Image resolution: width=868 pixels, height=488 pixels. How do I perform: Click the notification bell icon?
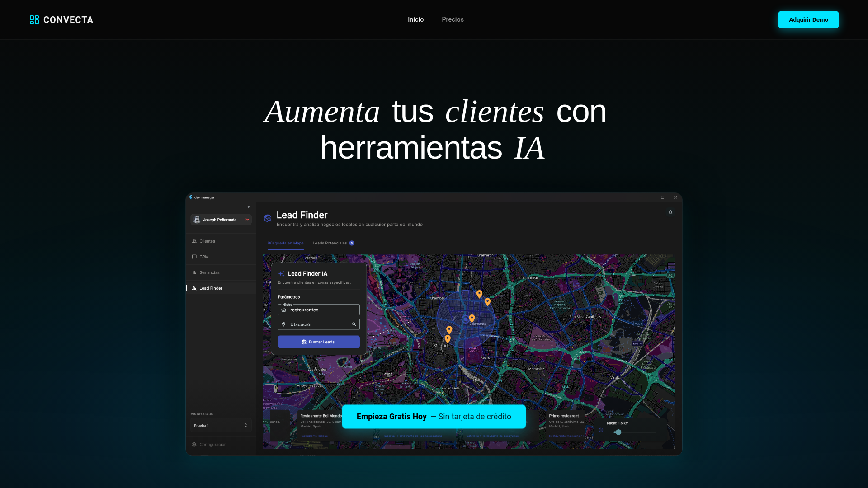click(670, 212)
